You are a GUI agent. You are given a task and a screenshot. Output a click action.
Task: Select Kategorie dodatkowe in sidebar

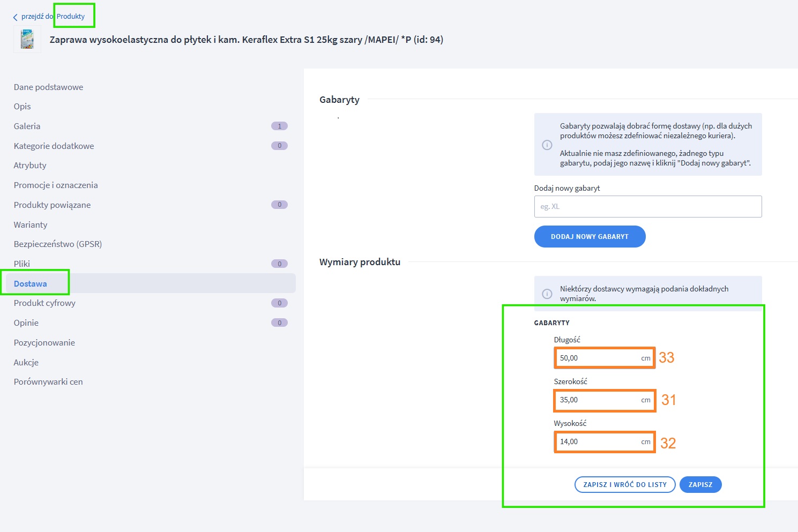tap(54, 146)
